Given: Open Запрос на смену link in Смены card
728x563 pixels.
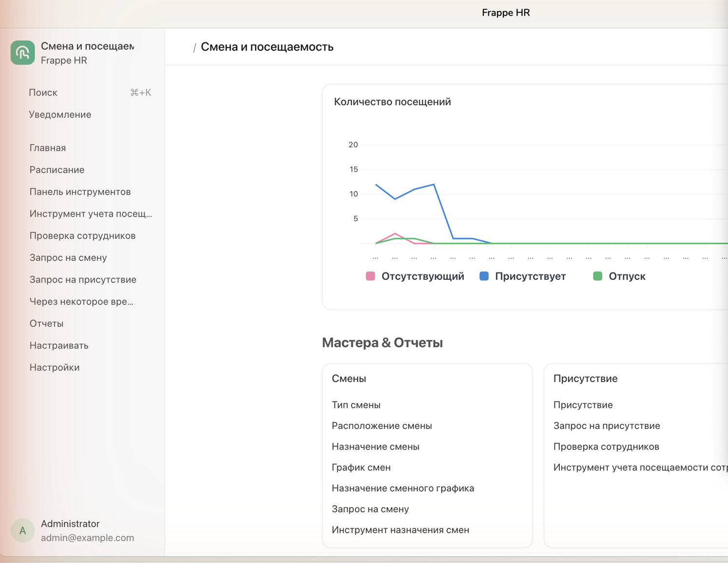Looking at the screenshot, I should (370, 509).
